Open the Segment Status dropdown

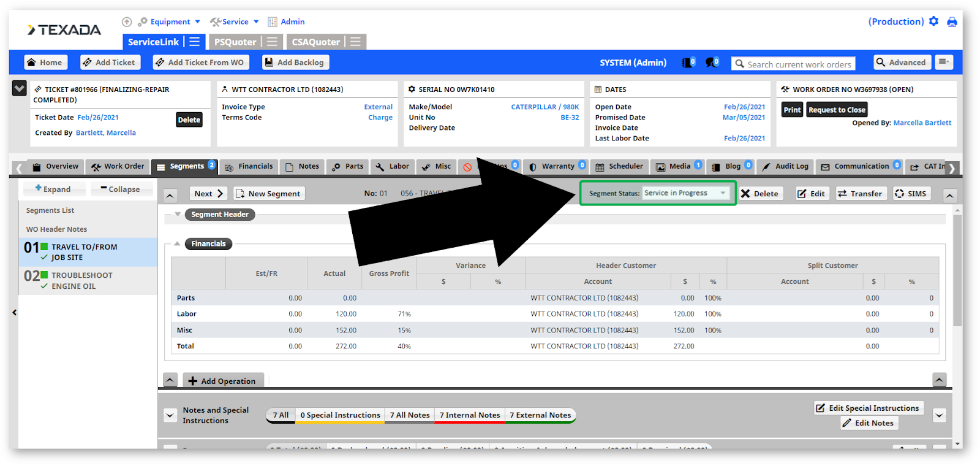687,193
